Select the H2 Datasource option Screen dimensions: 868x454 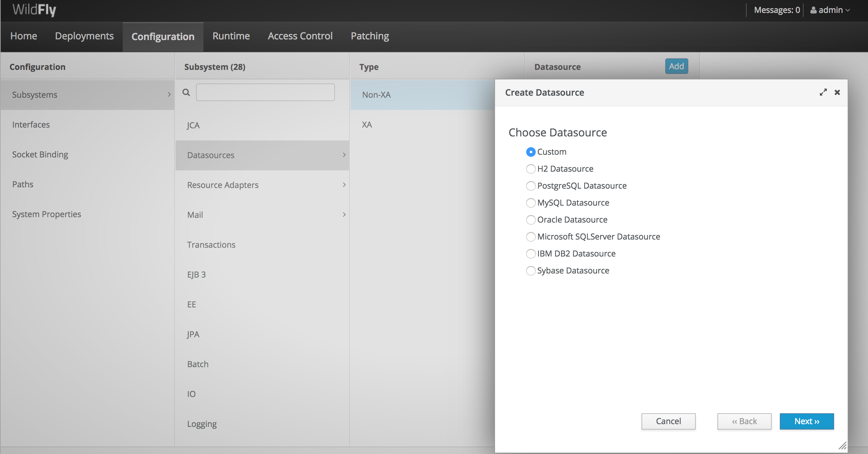click(x=531, y=169)
